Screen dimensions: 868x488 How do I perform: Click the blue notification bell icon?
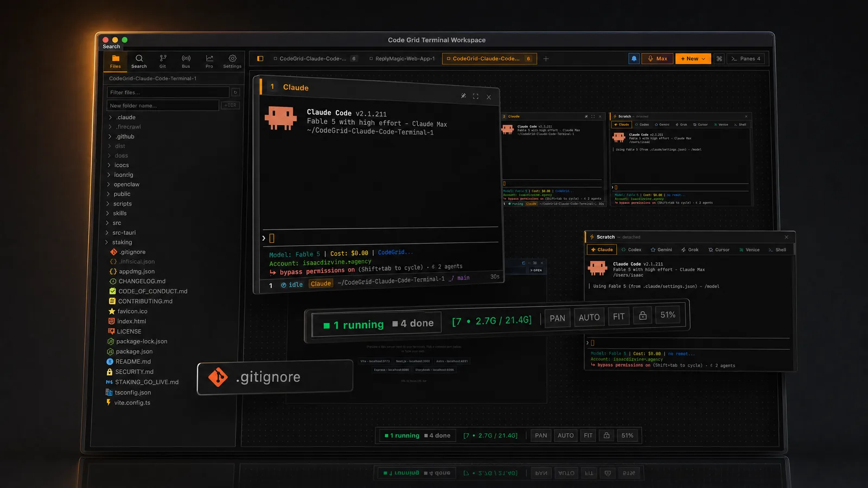pos(634,59)
